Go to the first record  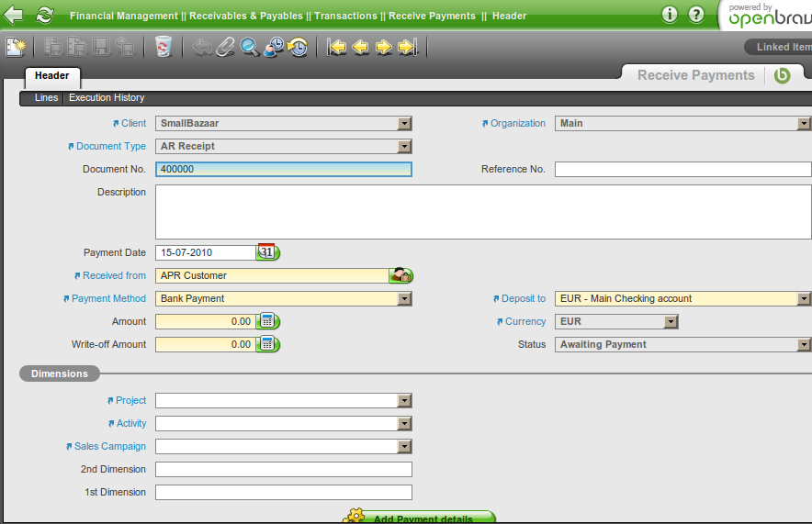coord(336,47)
